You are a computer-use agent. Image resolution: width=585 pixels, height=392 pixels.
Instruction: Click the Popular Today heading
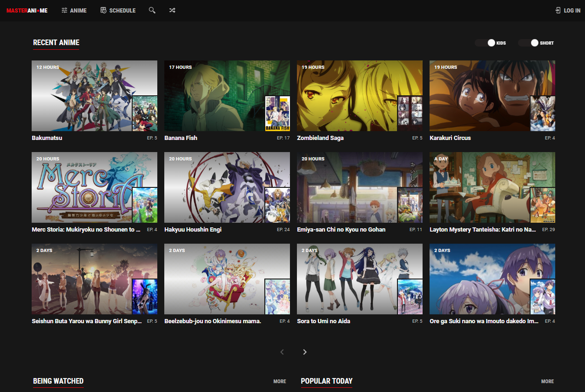(x=327, y=381)
